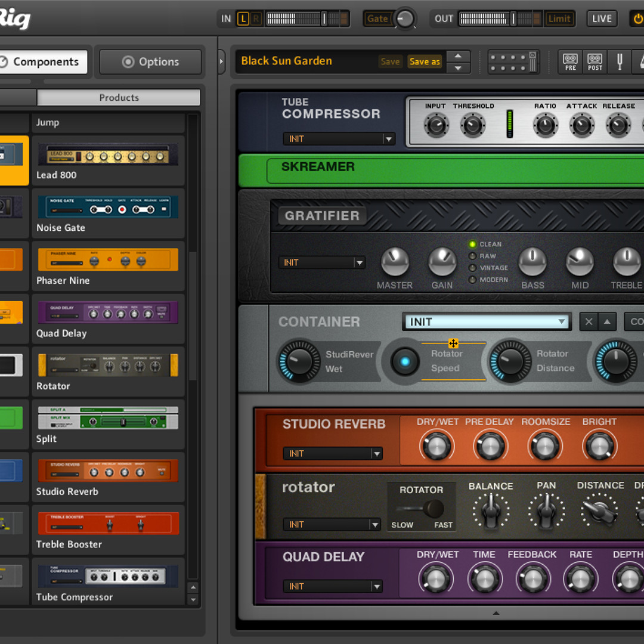Toggle the output Limit button
This screenshot has width=644, height=644.
[x=559, y=18]
